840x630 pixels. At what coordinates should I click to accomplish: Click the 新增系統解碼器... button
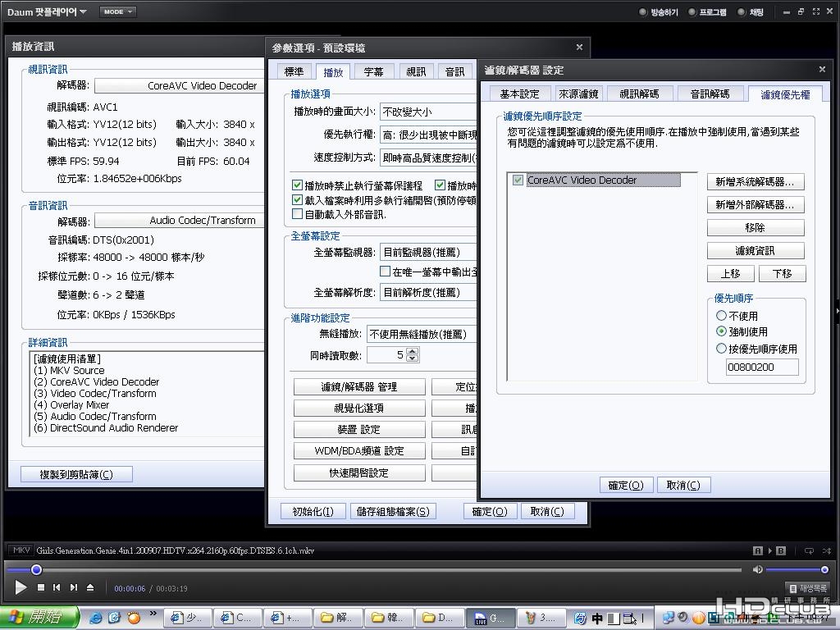[756, 181]
